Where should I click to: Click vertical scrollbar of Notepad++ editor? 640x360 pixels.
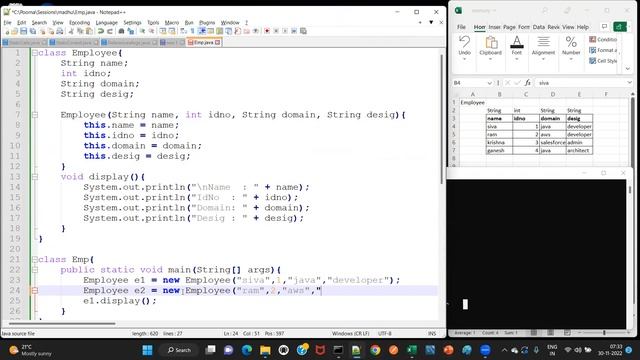tap(442, 118)
